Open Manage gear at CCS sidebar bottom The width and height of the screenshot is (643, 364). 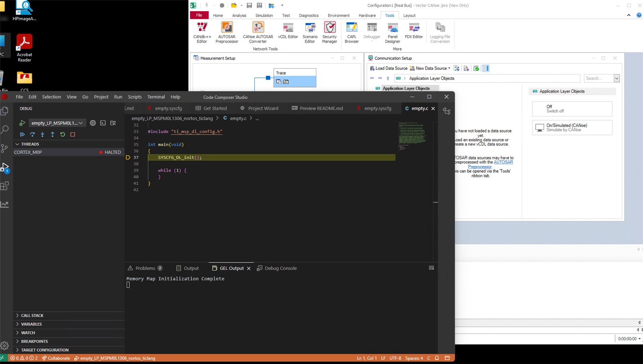(x=5, y=346)
